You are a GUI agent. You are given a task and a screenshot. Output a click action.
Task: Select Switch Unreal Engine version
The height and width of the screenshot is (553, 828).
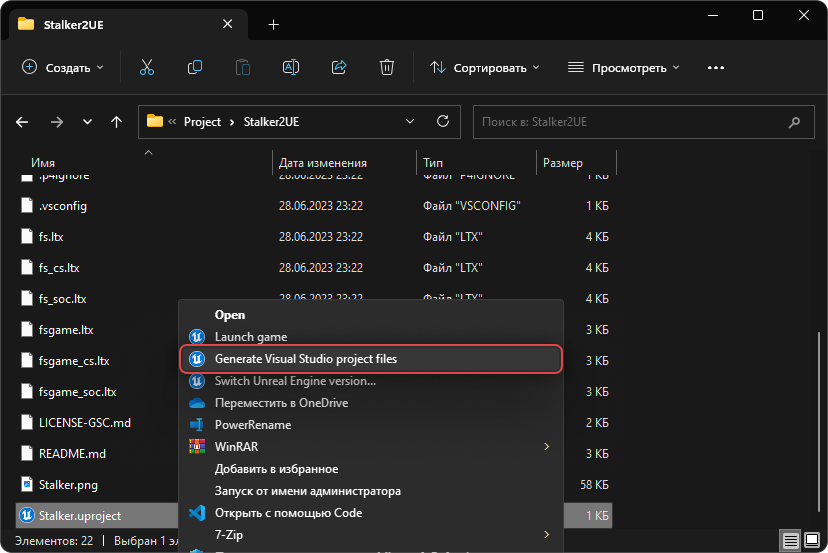coord(371,381)
